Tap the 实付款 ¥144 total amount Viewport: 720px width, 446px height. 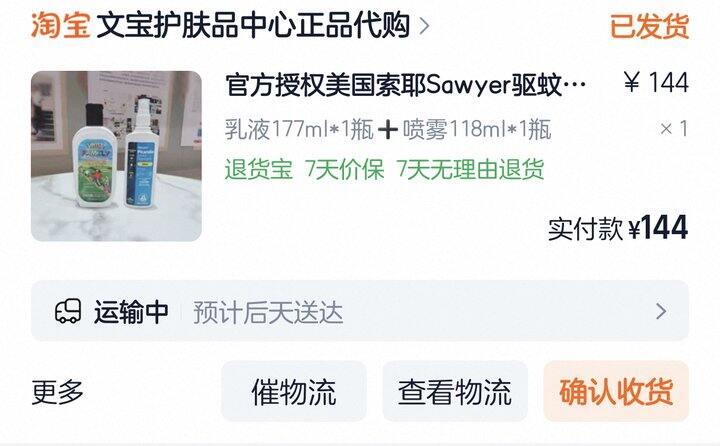pyautogui.click(x=618, y=228)
